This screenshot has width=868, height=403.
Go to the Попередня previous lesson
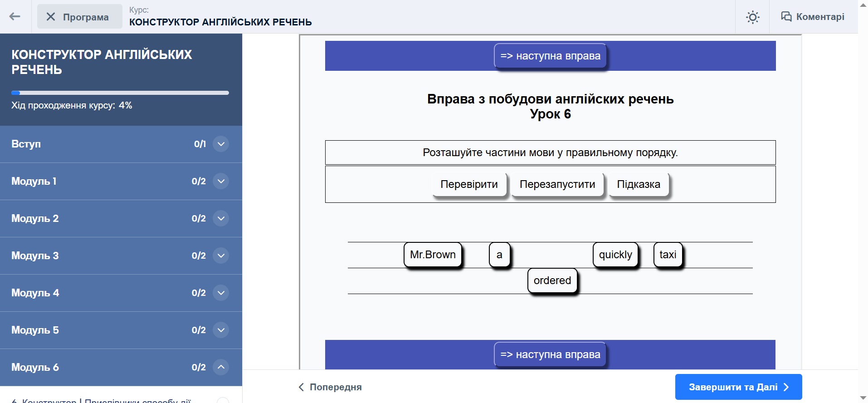point(330,387)
